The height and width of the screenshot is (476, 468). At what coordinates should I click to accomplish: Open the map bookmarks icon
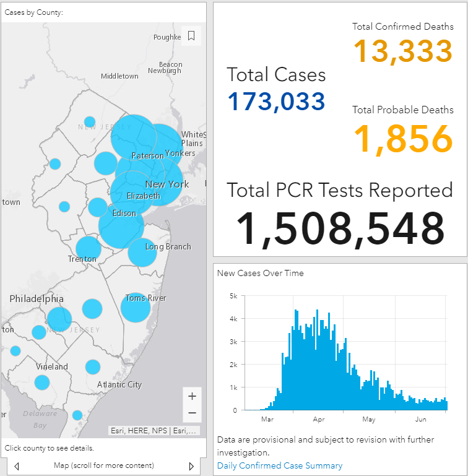point(191,36)
